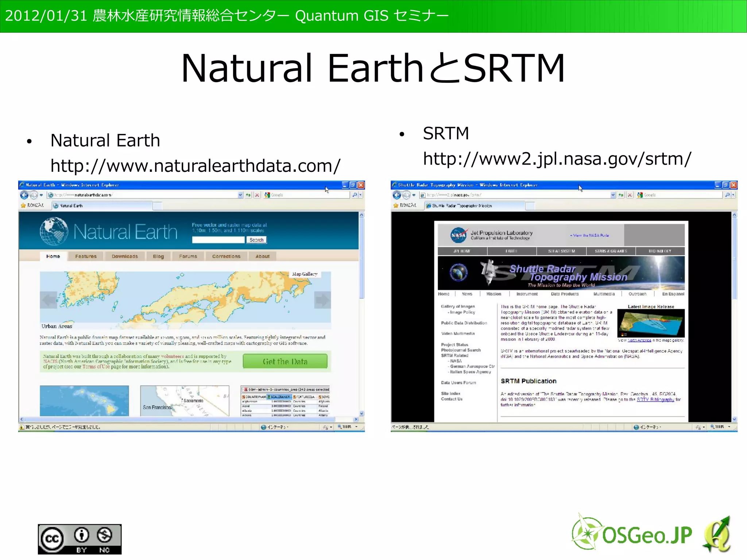Click Refresh icon in SRTM browser toolbar

pyautogui.click(x=621, y=195)
